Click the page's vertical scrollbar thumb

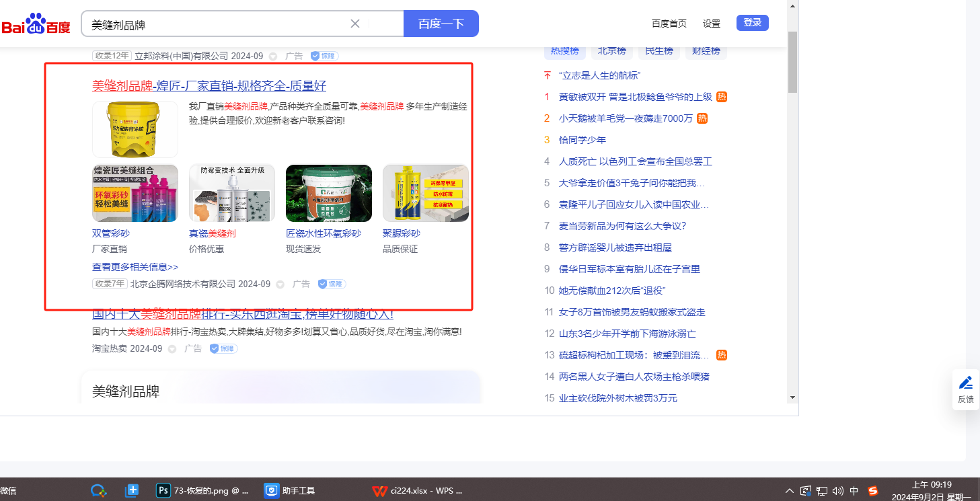792,61
